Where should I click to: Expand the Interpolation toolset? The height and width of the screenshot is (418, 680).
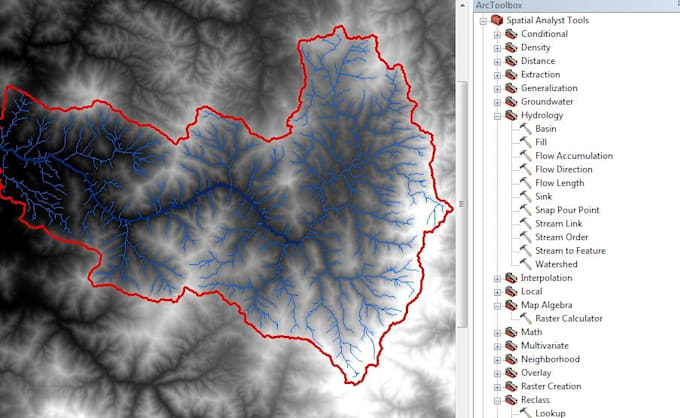[497, 278]
